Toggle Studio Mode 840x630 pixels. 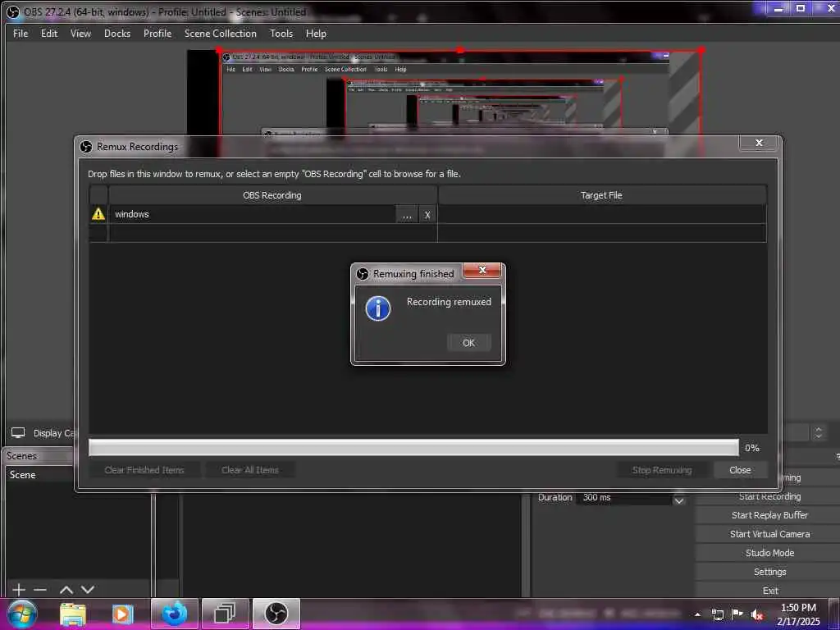click(x=769, y=552)
